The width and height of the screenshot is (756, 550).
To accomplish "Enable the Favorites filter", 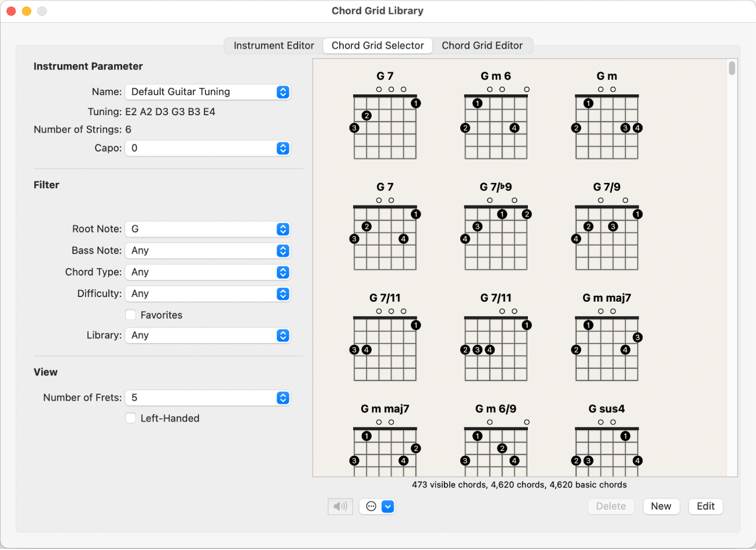I will tap(131, 314).
